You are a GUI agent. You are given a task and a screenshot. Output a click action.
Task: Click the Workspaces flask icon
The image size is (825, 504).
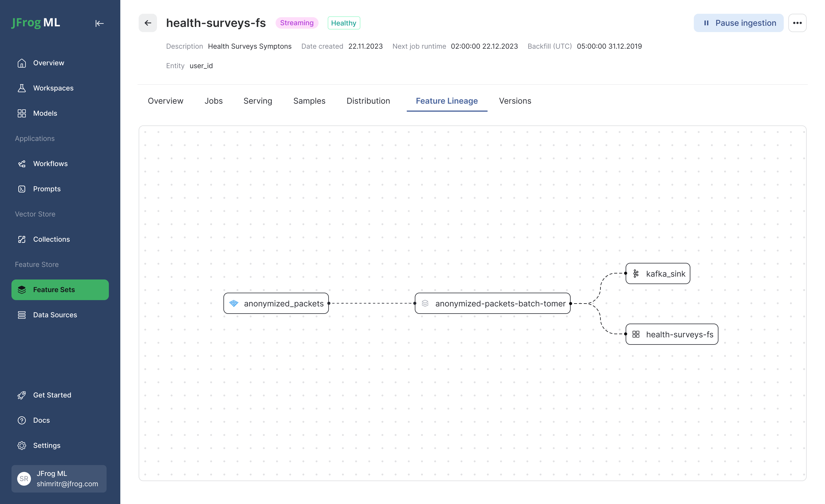pyautogui.click(x=22, y=88)
